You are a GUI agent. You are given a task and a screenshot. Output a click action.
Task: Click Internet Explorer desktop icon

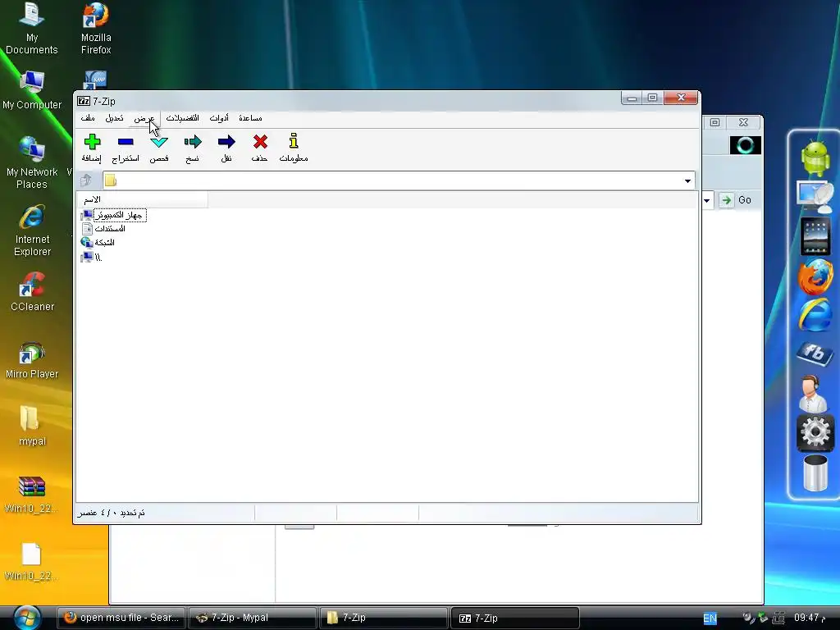click(32, 231)
